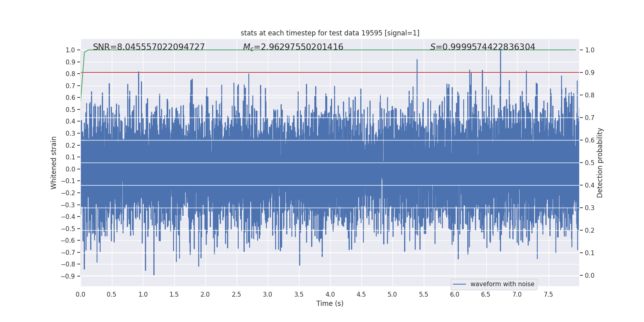Select the Mc=2.96297550201416 annotation
Viewport: 644px width, 322px height.
coord(293,47)
